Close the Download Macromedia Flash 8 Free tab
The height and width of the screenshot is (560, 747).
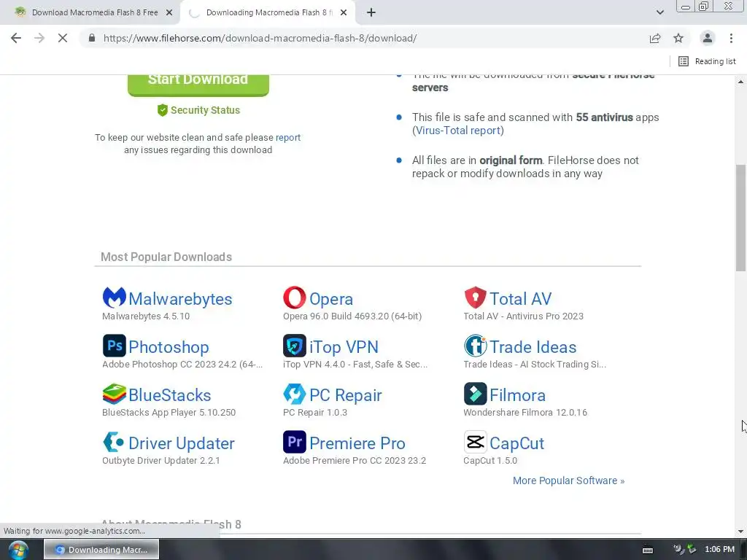(x=169, y=13)
